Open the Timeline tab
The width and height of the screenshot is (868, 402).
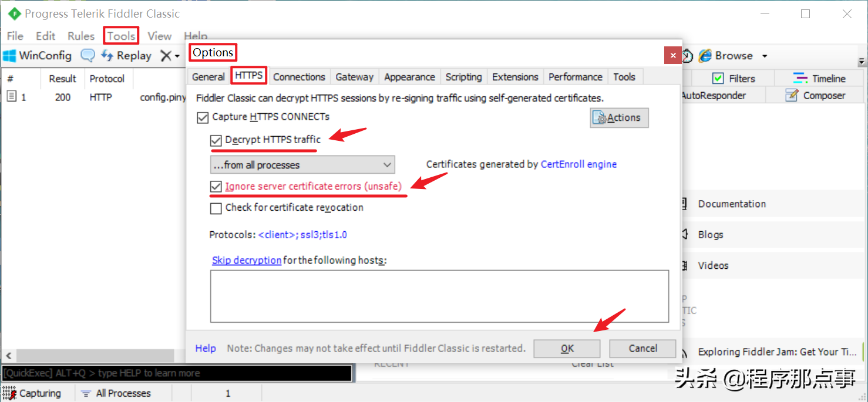[x=819, y=78]
